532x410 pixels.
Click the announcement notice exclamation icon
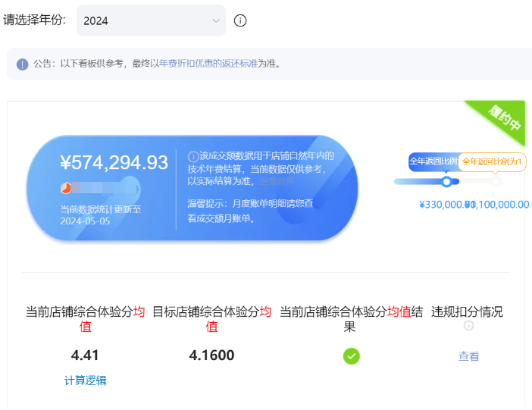click(22, 64)
